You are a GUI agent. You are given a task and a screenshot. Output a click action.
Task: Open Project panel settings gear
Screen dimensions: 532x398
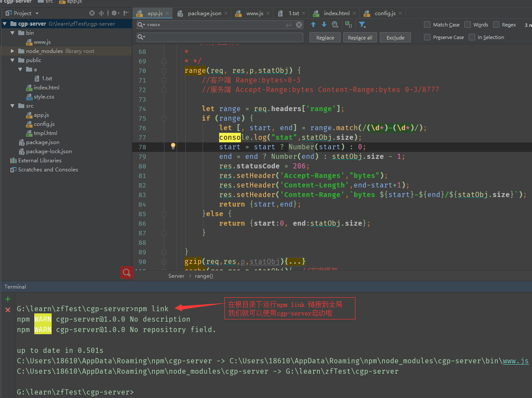pos(114,13)
